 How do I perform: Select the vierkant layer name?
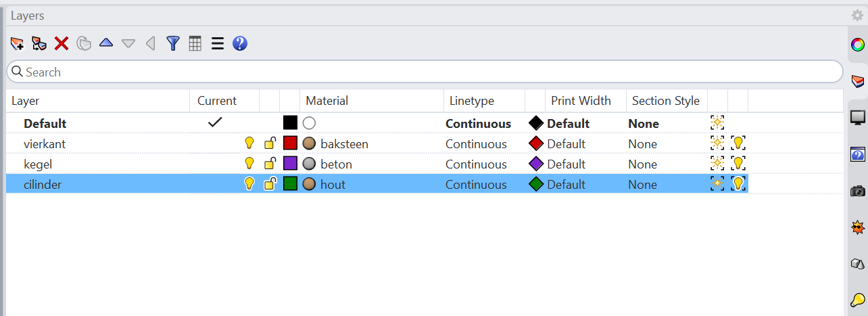45,144
